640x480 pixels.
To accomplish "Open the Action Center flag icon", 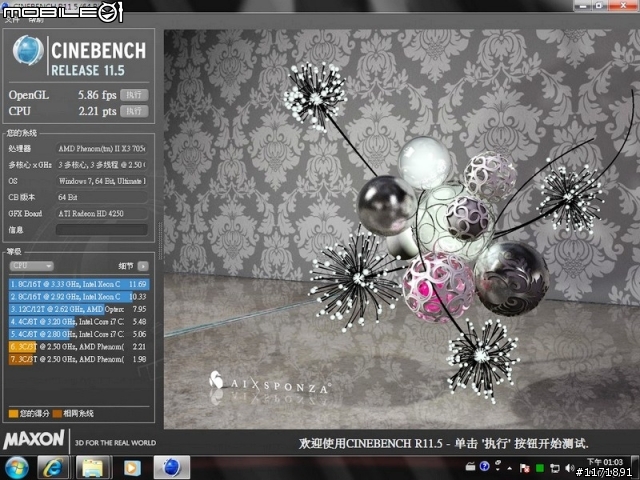I will click(x=525, y=468).
